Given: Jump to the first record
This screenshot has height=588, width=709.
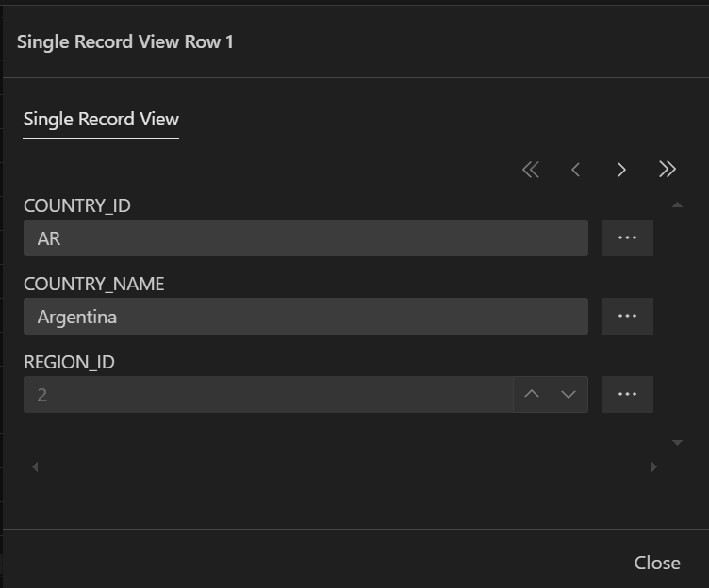Looking at the screenshot, I should [x=531, y=170].
